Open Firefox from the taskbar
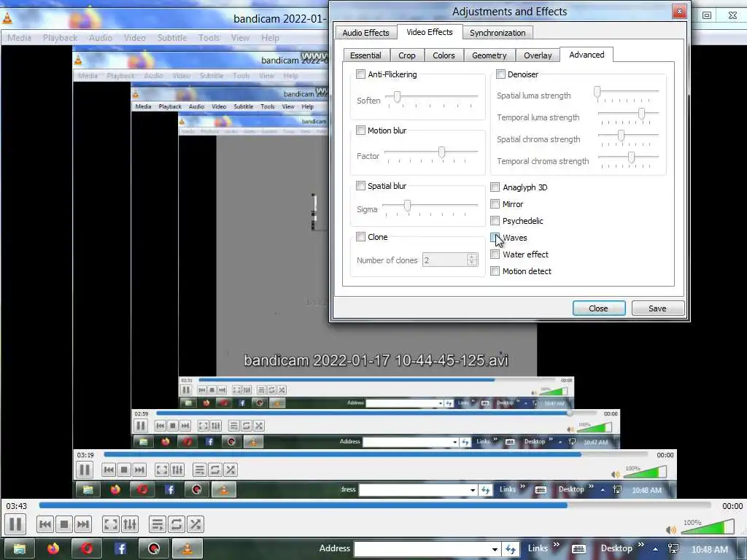Image resolution: width=747 pixels, height=560 pixels. (x=53, y=548)
